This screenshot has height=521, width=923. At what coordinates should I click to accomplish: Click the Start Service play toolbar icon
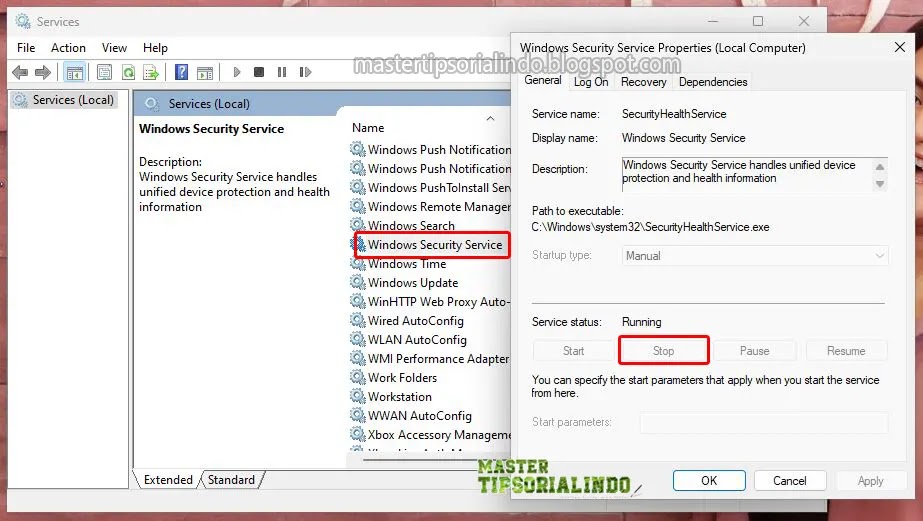[237, 72]
